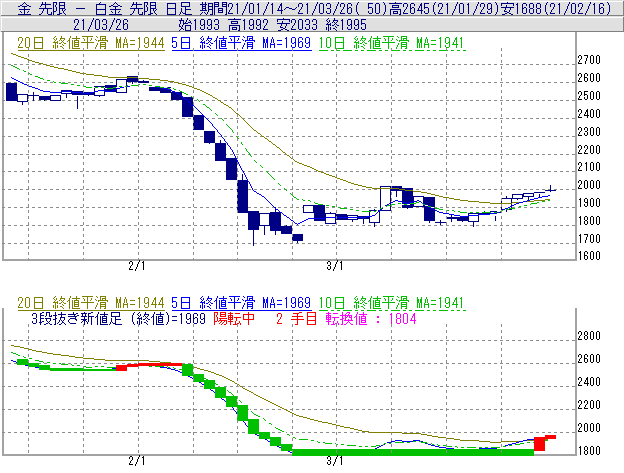Click the 10日 終値平滑 legend in the three-line-break chart

pos(392,303)
